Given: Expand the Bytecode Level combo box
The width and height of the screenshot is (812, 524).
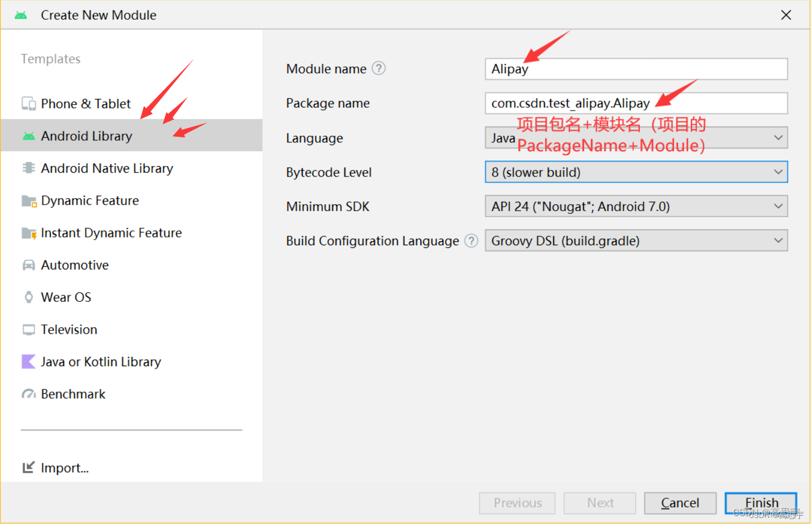Looking at the screenshot, I should 636,172.
